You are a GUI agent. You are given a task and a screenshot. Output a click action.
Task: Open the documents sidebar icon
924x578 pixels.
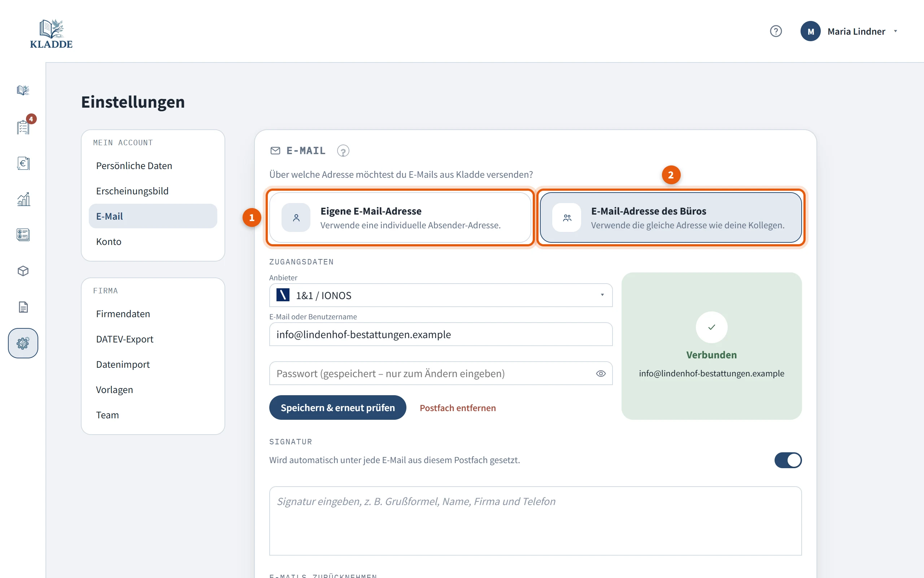(x=23, y=307)
